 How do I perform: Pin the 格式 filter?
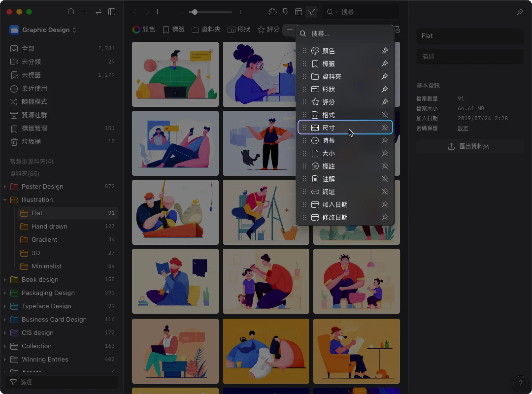pyautogui.click(x=385, y=115)
